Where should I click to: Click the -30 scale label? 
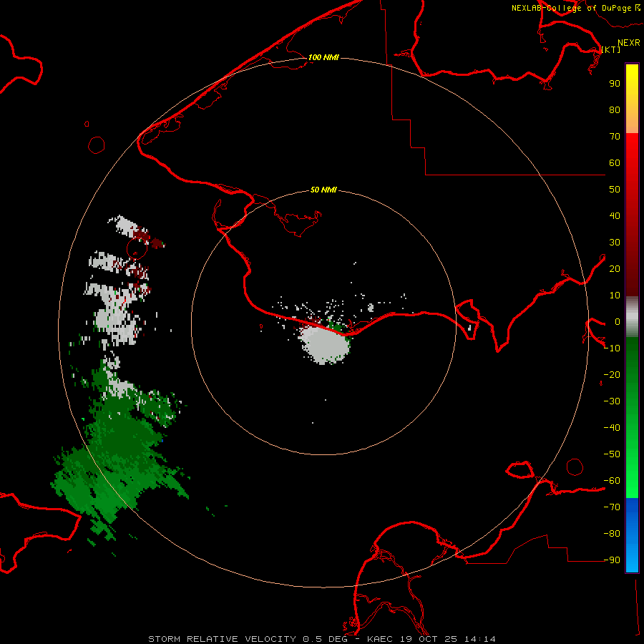(612, 401)
